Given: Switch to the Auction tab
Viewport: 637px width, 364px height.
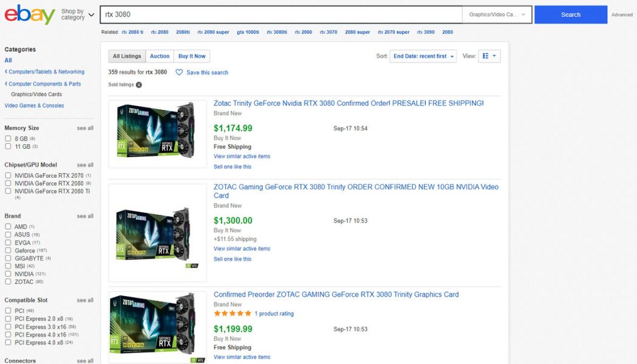Looking at the screenshot, I should pos(160,55).
